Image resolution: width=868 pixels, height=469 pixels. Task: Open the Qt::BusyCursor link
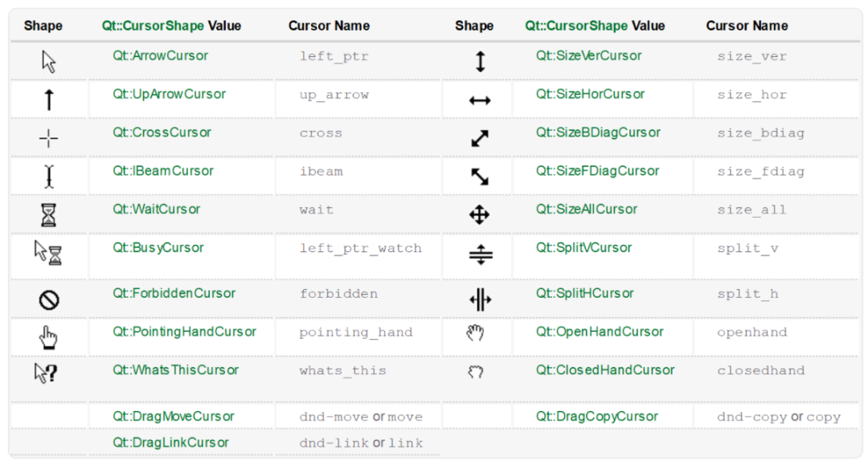click(158, 247)
